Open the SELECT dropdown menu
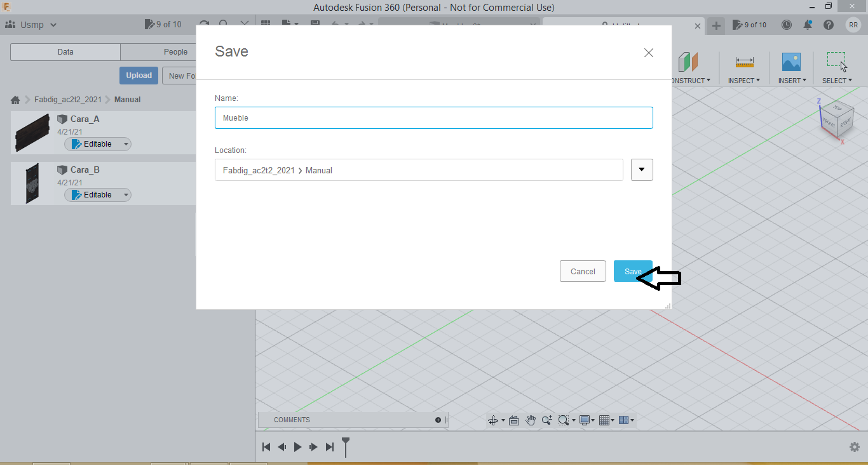The height and width of the screenshot is (466, 868). point(837,81)
